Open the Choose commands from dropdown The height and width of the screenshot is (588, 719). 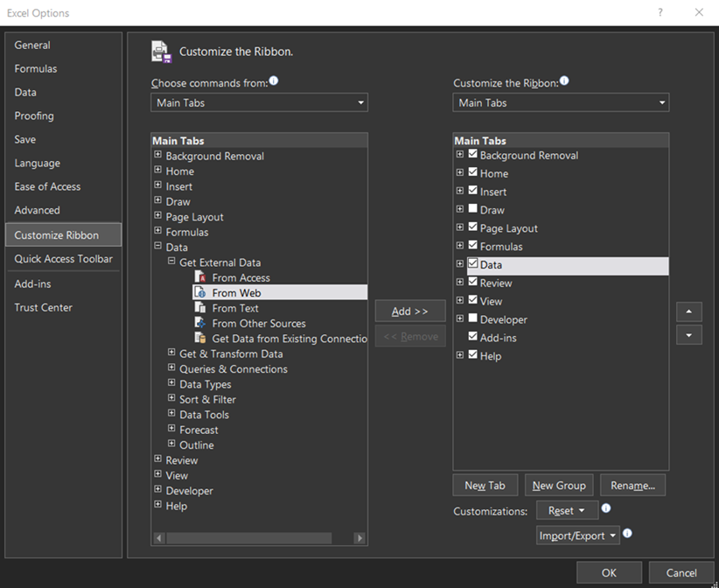click(259, 103)
